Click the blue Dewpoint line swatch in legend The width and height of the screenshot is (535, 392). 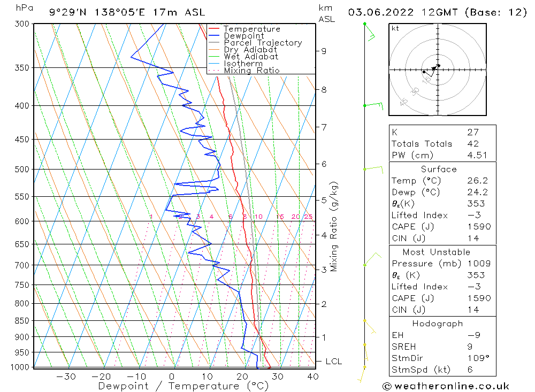pyautogui.click(x=213, y=35)
